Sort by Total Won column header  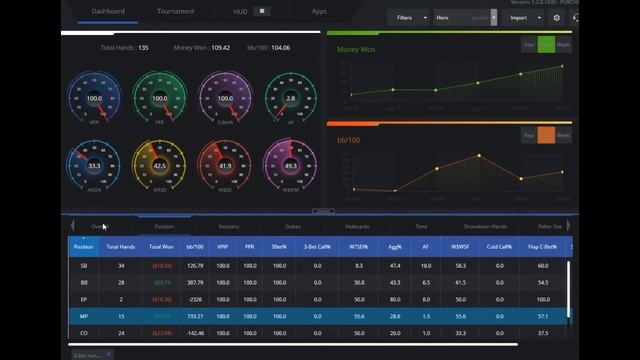[161, 247]
